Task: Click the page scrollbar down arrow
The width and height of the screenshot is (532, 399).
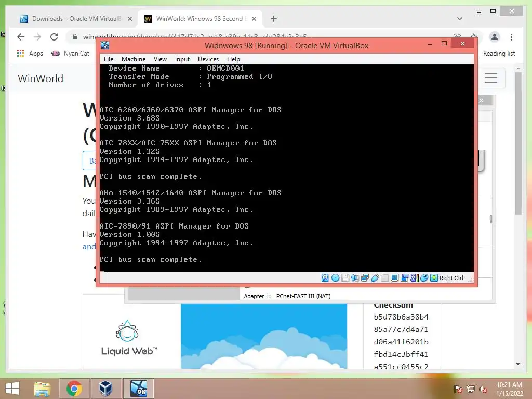Action: 518,364
